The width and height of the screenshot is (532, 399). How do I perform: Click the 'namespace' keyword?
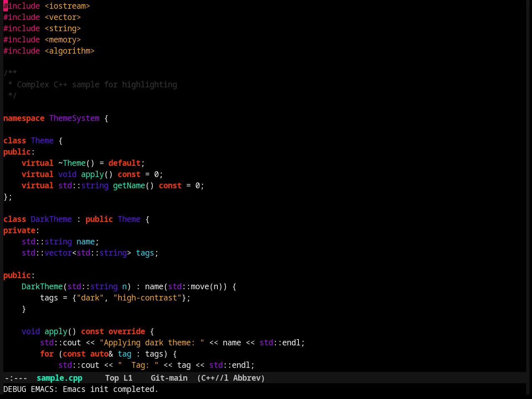24,118
